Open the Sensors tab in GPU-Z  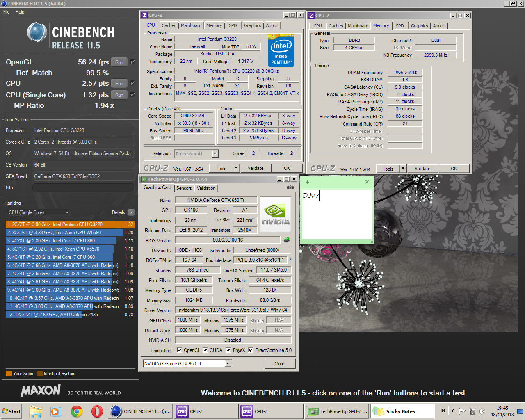coord(184,188)
